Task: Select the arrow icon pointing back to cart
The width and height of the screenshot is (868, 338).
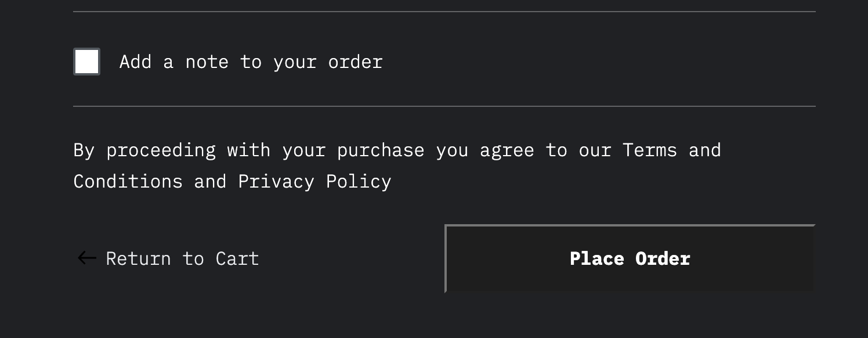Action: [86, 258]
